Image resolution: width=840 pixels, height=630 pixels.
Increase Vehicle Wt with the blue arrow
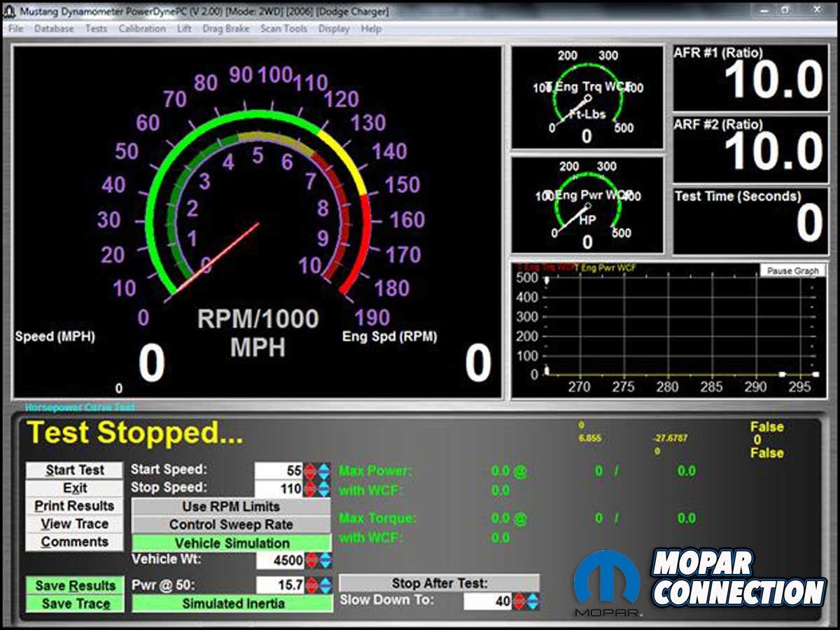(x=324, y=560)
